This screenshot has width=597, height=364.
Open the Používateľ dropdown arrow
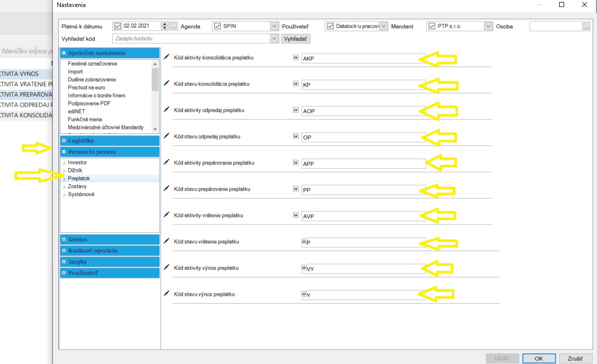pos(383,26)
